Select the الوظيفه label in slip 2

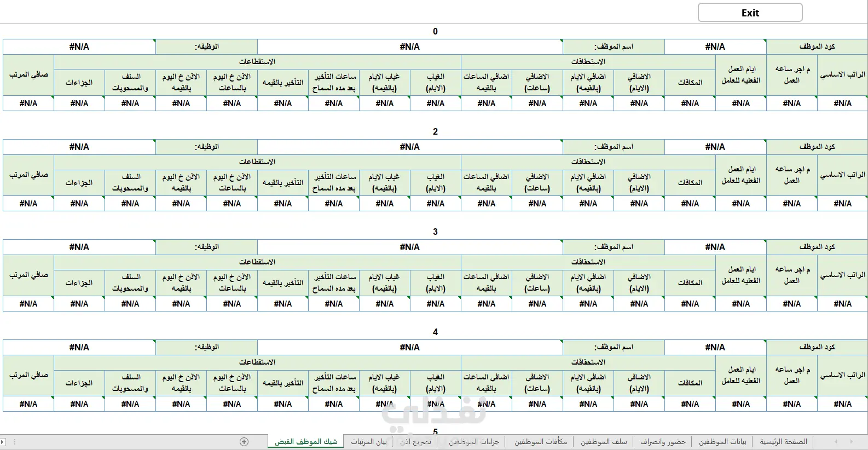click(x=206, y=147)
